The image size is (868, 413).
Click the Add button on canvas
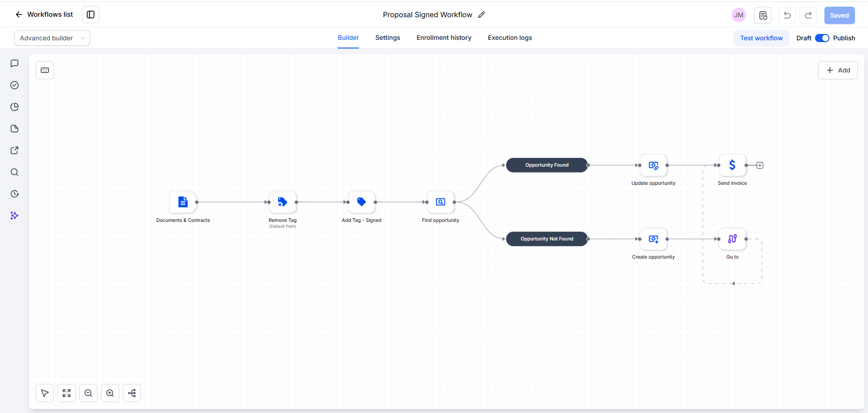click(x=838, y=70)
